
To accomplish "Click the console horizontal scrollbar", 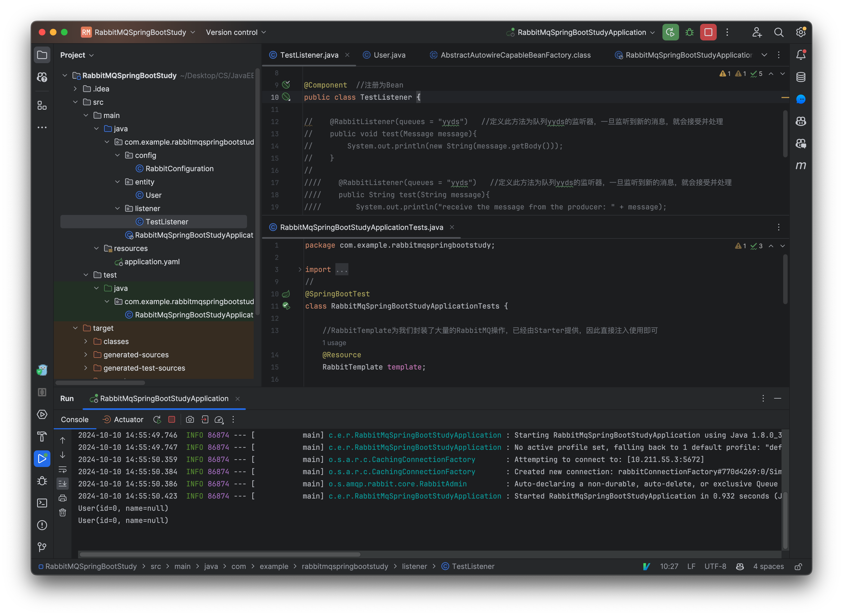I will (220, 555).
